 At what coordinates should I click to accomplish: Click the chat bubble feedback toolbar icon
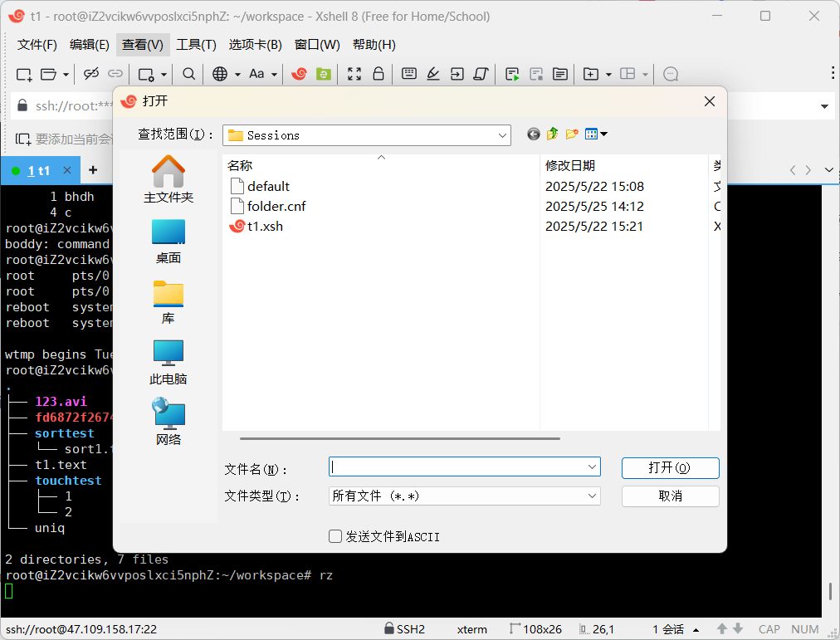click(671, 74)
